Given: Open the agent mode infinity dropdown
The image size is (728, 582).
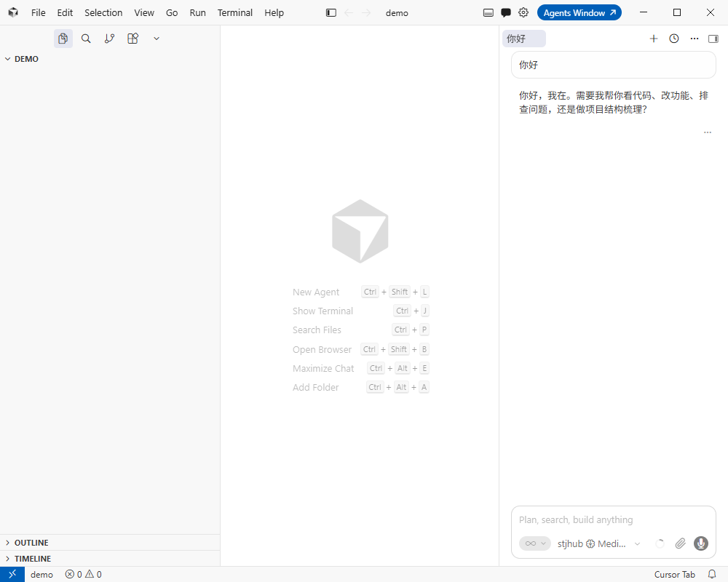Looking at the screenshot, I should click(x=535, y=543).
